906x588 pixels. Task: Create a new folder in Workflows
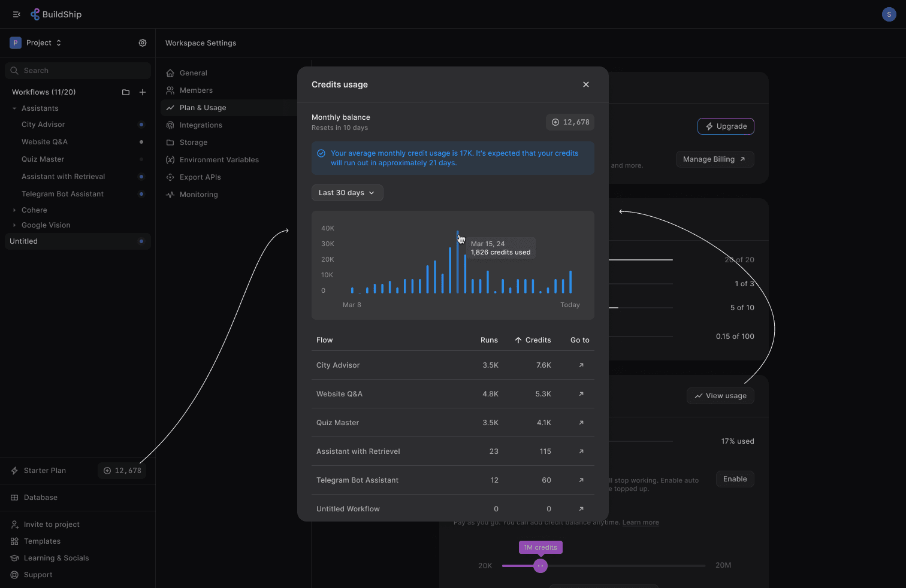(126, 92)
